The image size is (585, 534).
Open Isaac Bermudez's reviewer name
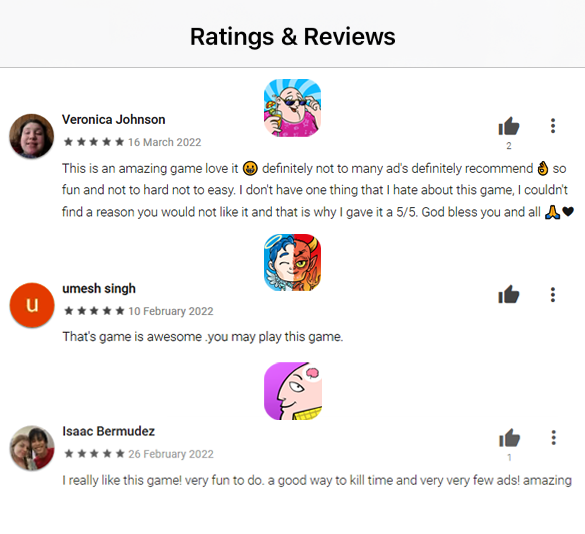pos(109,431)
